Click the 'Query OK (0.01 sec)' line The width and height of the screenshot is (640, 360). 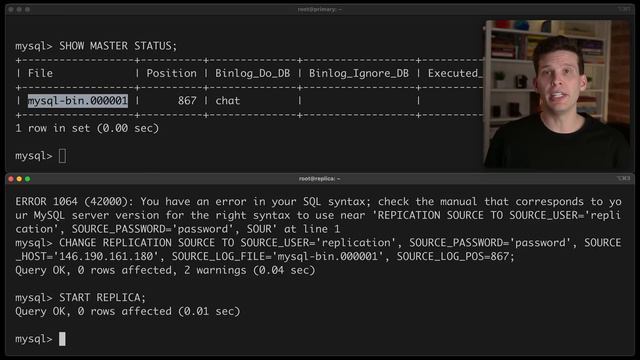128,311
